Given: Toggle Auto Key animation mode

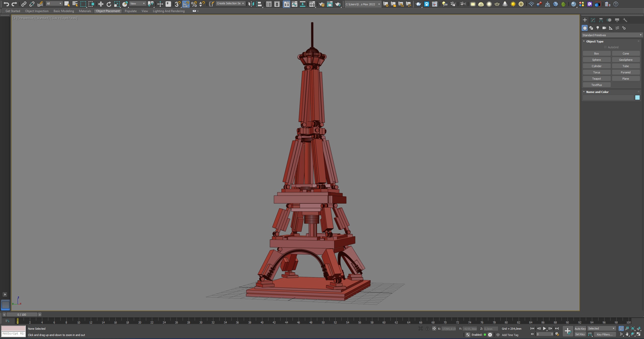Looking at the screenshot, I should (580, 329).
